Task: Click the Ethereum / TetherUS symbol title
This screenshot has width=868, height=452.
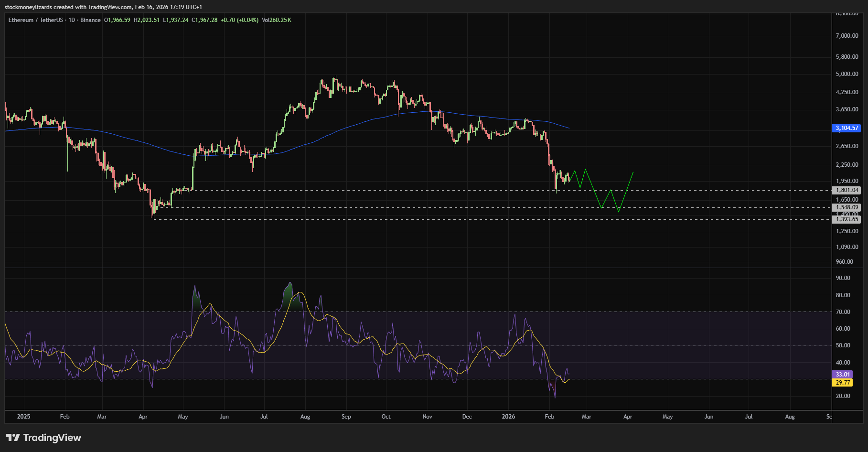Action: tap(35, 20)
